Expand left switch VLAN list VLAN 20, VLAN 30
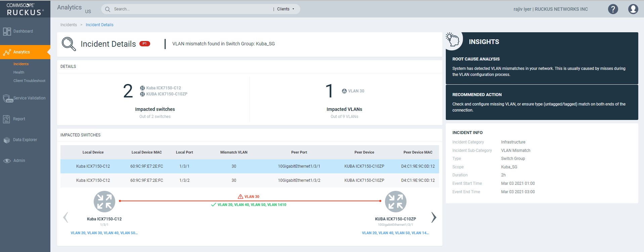This screenshot has height=252, width=644. coord(104,233)
